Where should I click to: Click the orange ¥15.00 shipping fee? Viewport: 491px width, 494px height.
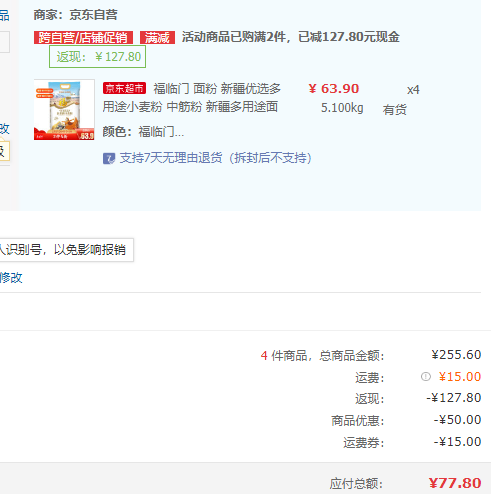460,377
